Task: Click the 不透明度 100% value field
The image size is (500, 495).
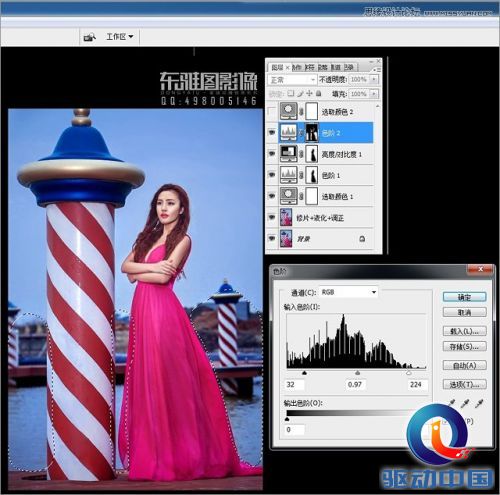Action: point(359,80)
